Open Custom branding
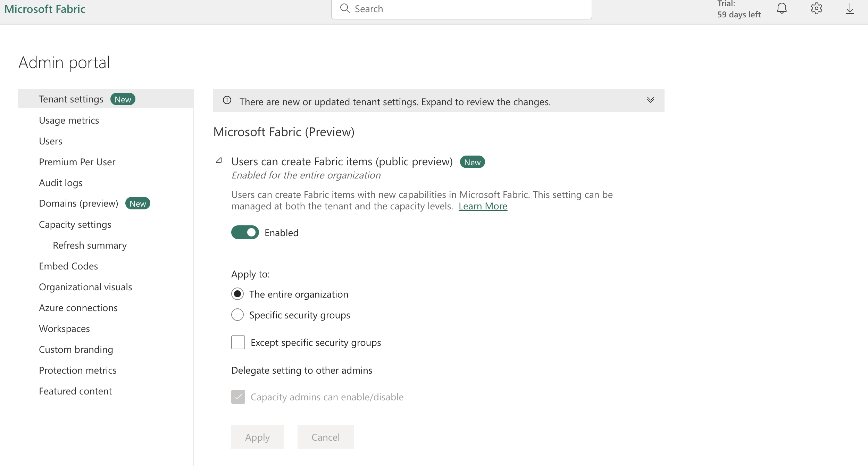The image size is (868, 466). point(76,349)
